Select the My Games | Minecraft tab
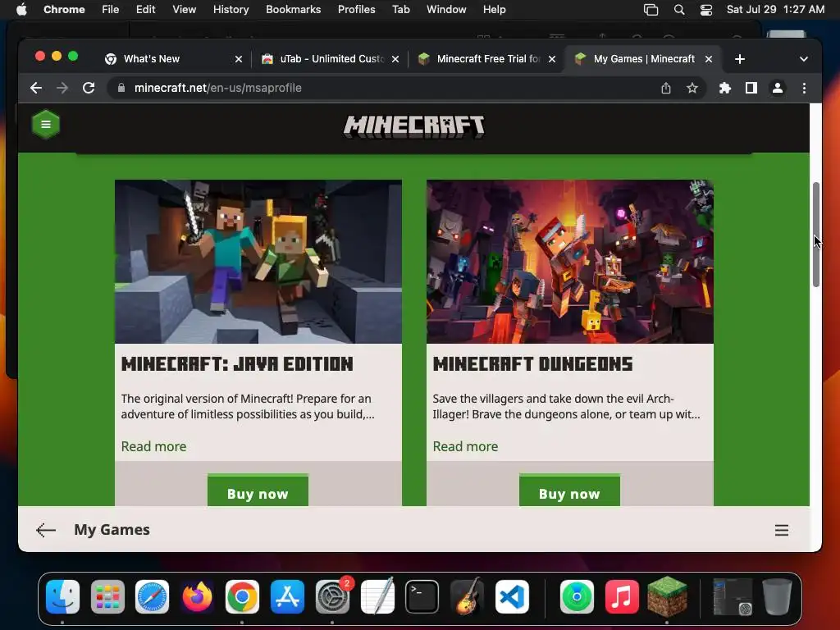Screen dimensions: 840x630 tap(643, 59)
